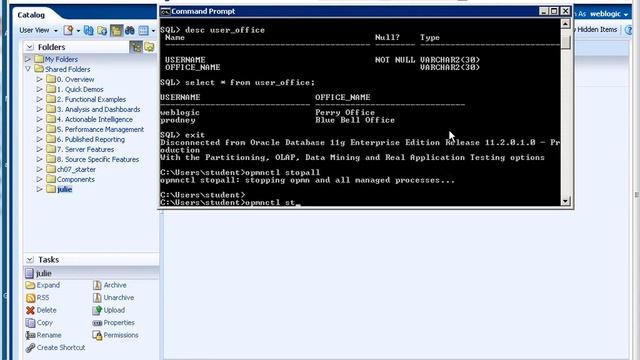Select the Shared Folders tree item
640x360 pixels.
67,69
